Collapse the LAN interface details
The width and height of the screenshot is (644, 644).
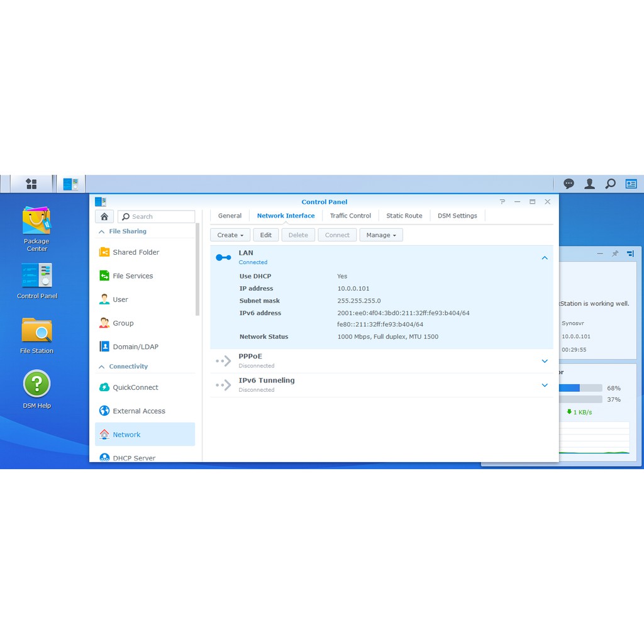pyautogui.click(x=545, y=258)
